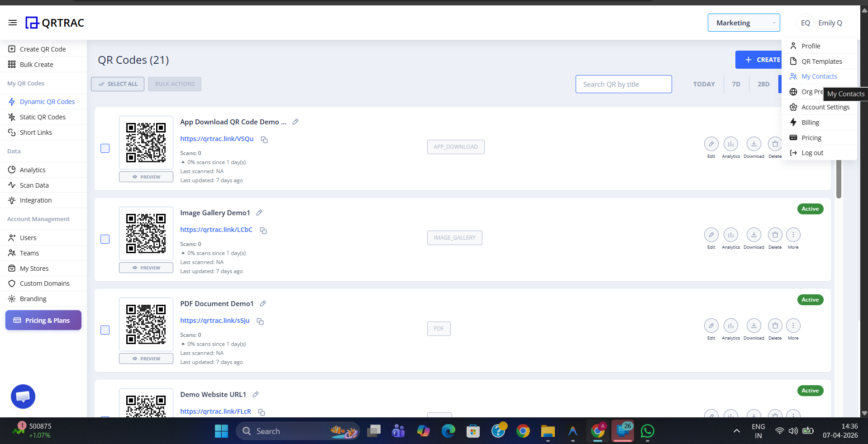
Task: Click SELECT ALL to choose all QR codes
Action: pyautogui.click(x=117, y=84)
